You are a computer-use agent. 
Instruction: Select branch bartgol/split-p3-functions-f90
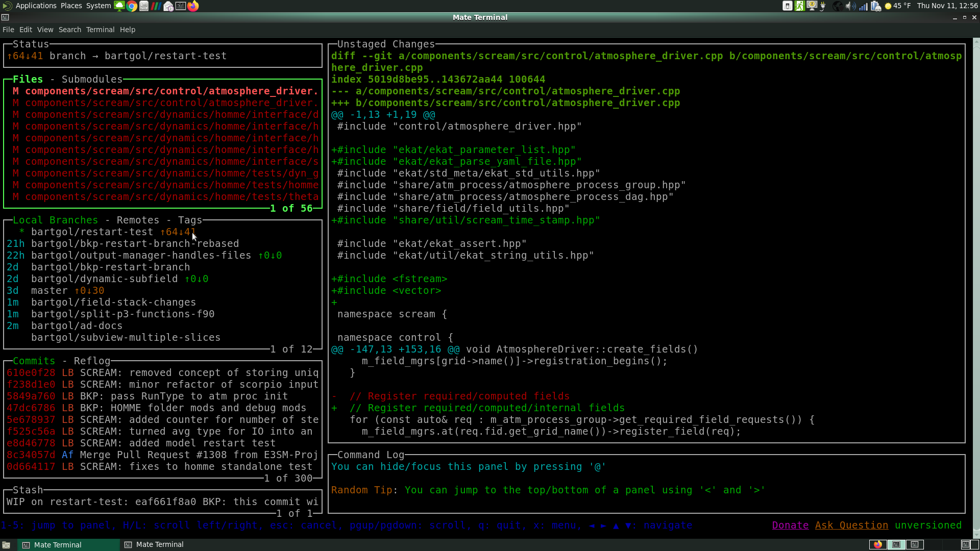click(x=162, y=314)
